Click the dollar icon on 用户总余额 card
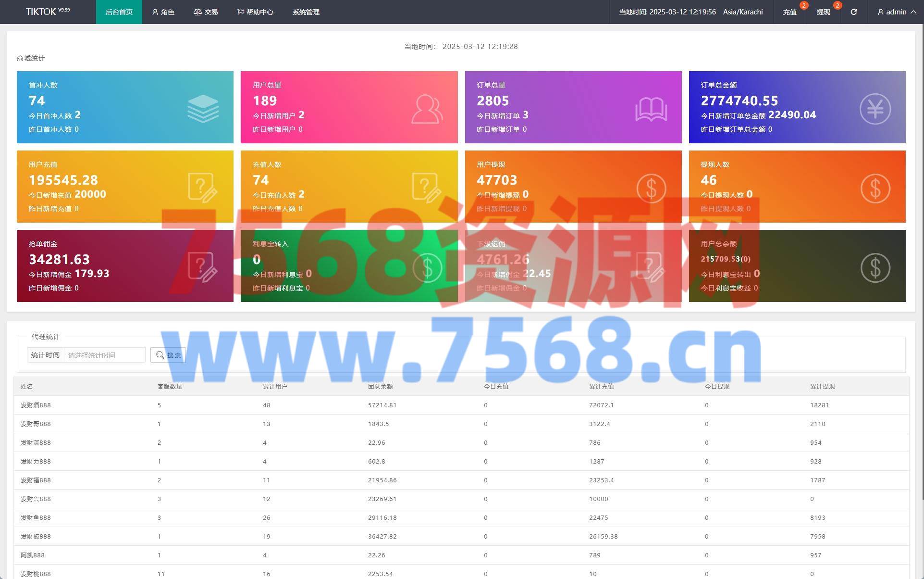The height and width of the screenshot is (579, 924). [x=875, y=267]
